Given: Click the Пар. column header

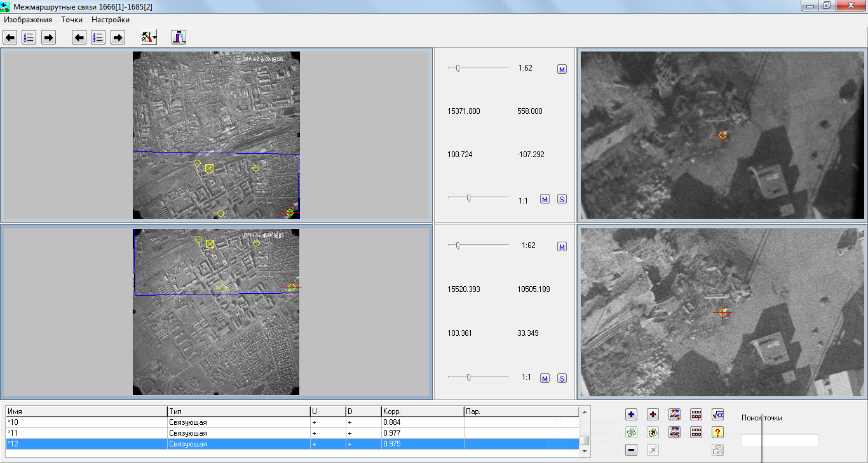Looking at the screenshot, I should (x=521, y=411).
